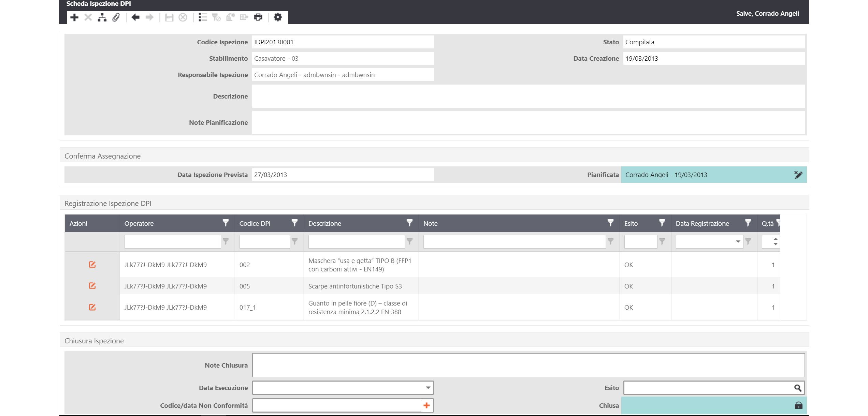Click the Salve, Corrado Angeli user label
The height and width of the screenshot is (416, 868).
pyautogui.click(x=767, y=14)
